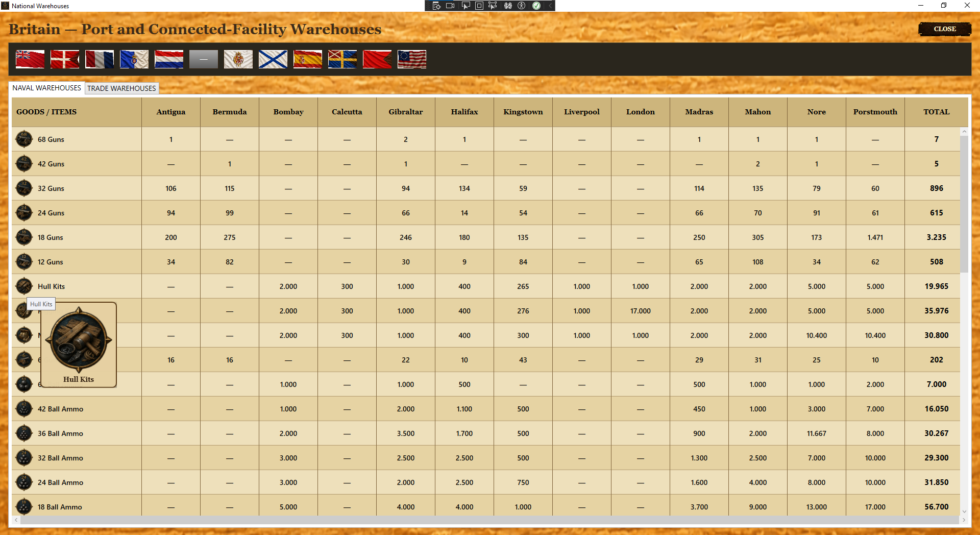The image size is (980, 535).
Task: Select the white flag with royal crest
Action: (x=238, y=59)
